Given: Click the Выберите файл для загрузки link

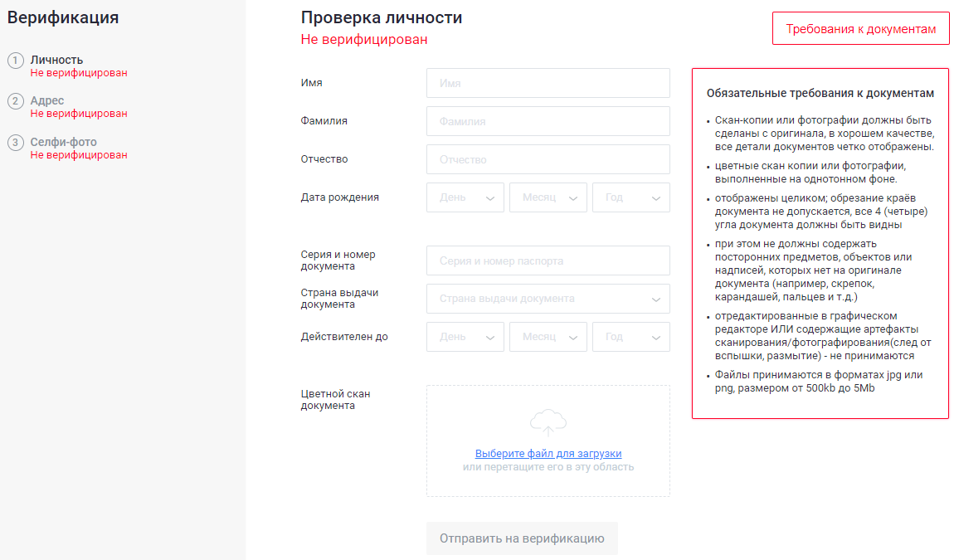Looking at the screenshot, I should click(x=548, y=454).
